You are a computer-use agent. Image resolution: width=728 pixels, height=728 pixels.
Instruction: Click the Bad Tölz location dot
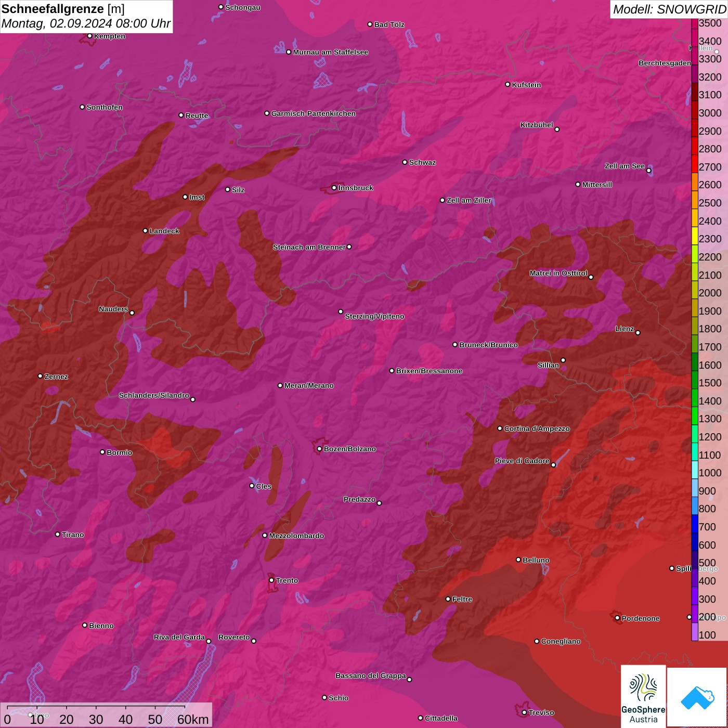click(370, 24)
